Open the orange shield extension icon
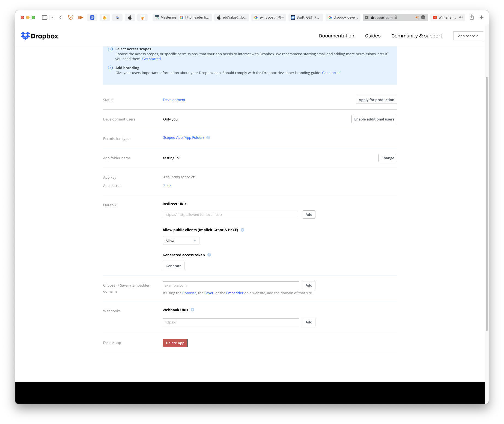Image resolution: width=504 pixels, height=424 pixels. [x=71, y=17]
